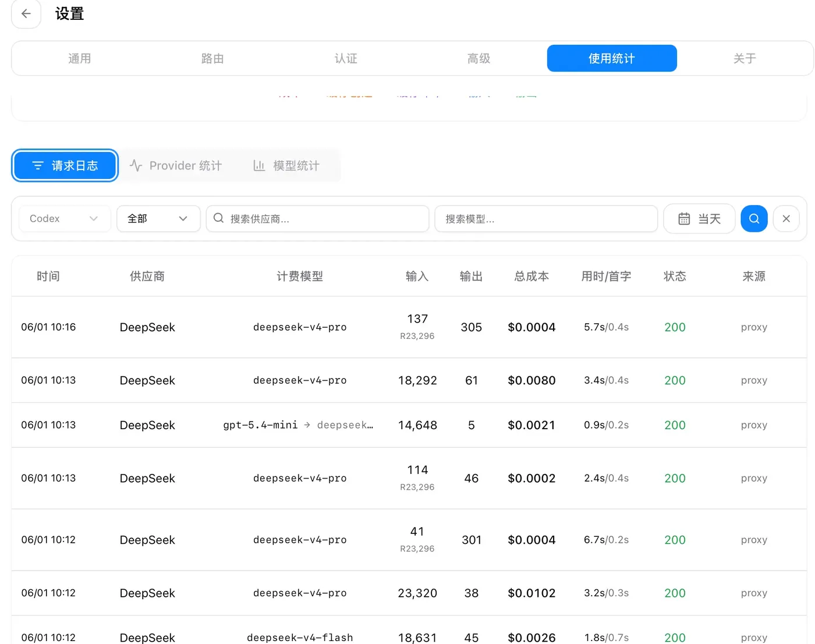Click the 3.4s/0.4s timing cell
Image resolution: width=815 pixels, height=644 pixels.
pos(607,380)
